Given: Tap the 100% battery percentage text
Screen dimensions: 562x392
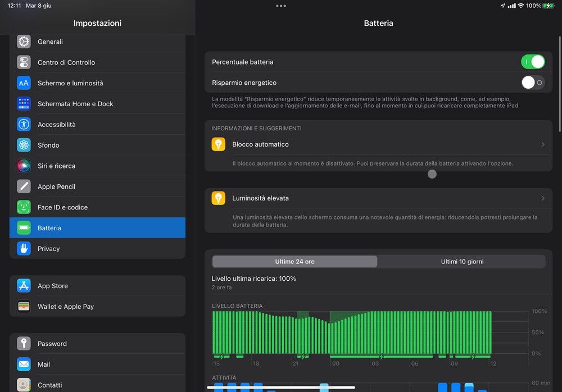Looking at the screenshot, I should (533, 6).
